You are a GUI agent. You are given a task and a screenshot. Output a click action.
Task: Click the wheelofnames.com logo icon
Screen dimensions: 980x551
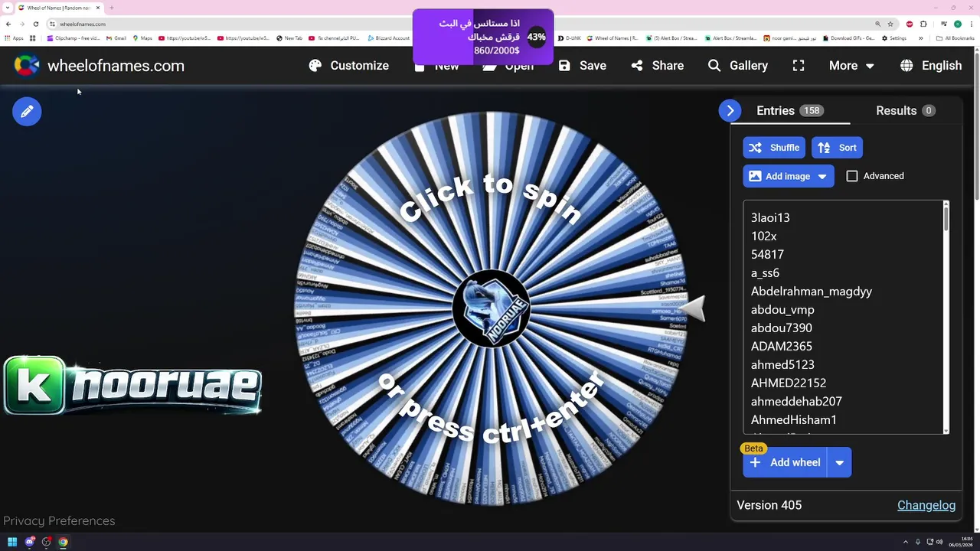(27, 66)
